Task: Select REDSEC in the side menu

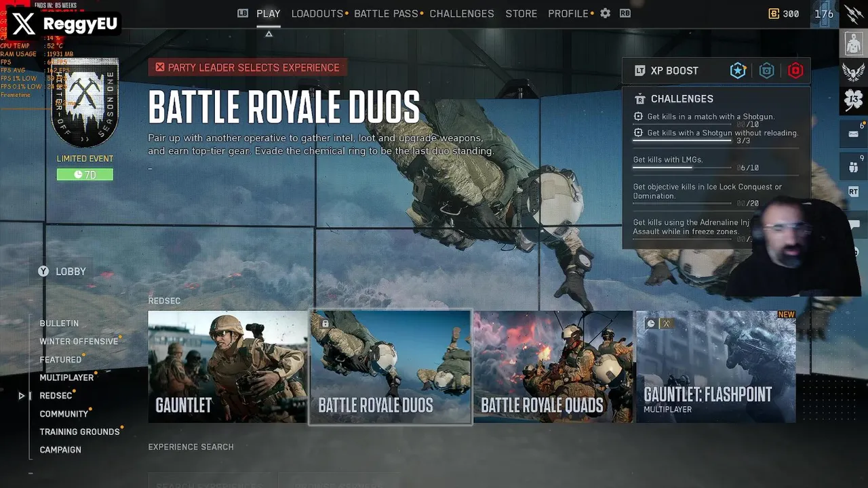Action: tap(56, 396)
